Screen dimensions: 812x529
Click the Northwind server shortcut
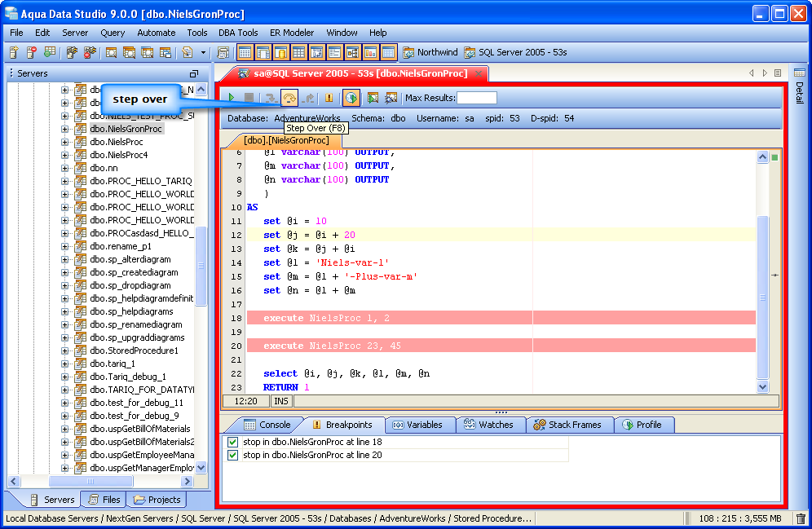(430, 52)
